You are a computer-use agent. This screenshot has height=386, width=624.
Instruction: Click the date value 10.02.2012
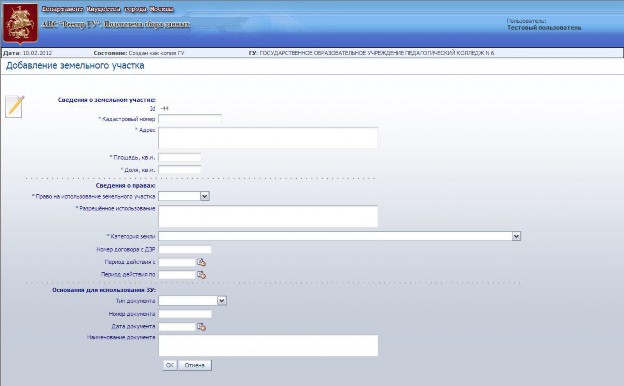[37, 53]
